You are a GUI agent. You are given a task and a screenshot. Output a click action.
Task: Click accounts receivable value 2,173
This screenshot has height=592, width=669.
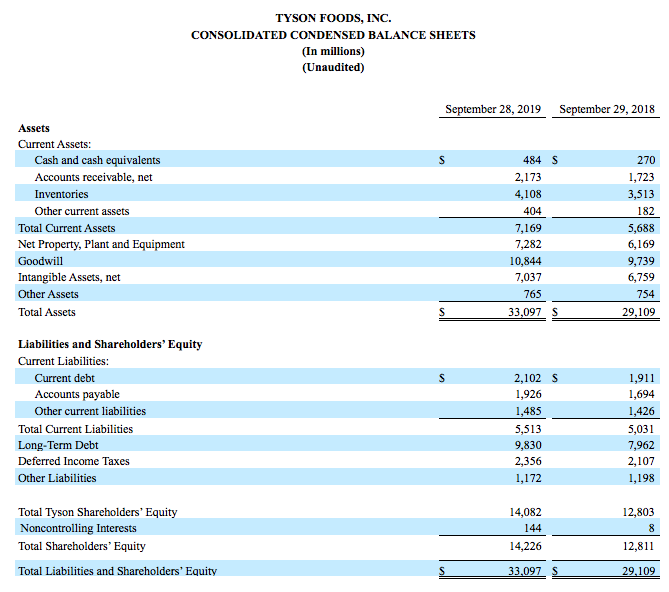528,177
